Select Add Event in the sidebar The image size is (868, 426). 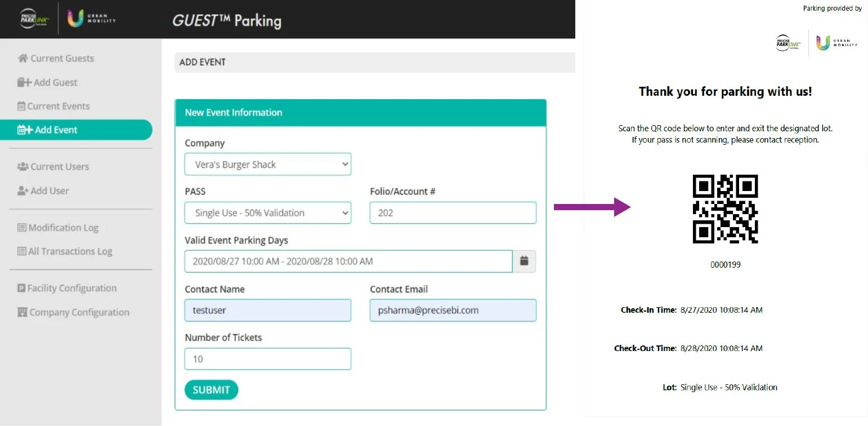(76, 130)
